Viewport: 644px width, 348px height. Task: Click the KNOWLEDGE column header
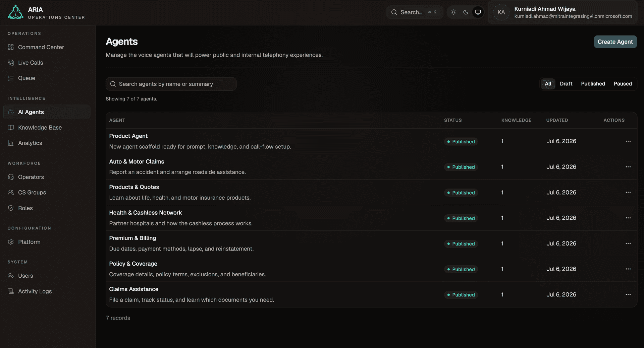coord(516,120)
